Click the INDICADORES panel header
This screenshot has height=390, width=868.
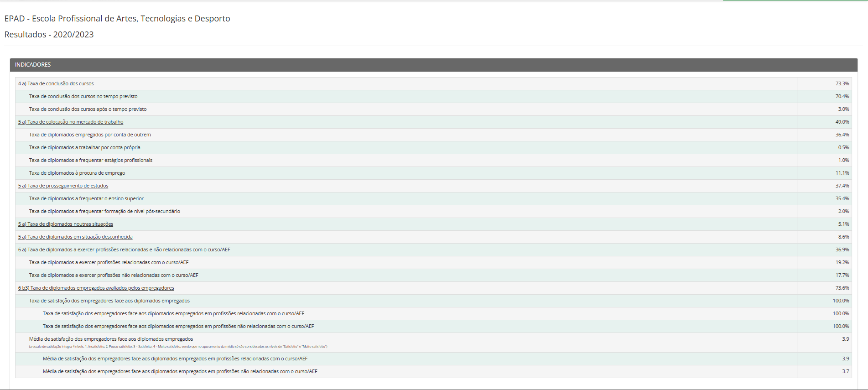[33, 65]
